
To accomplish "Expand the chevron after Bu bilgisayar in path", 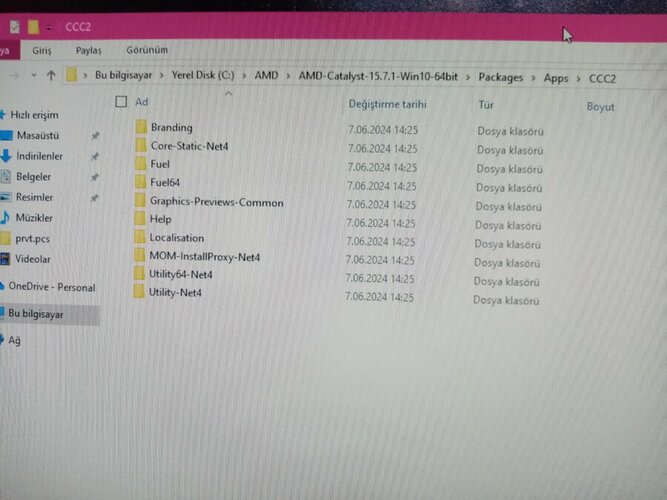I will [x=162, y=76].
